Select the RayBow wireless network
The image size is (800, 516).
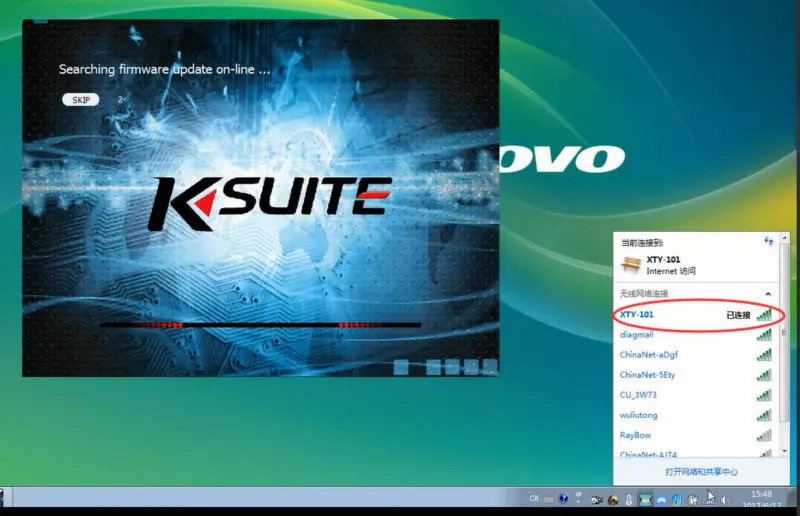tap(696, 435)
